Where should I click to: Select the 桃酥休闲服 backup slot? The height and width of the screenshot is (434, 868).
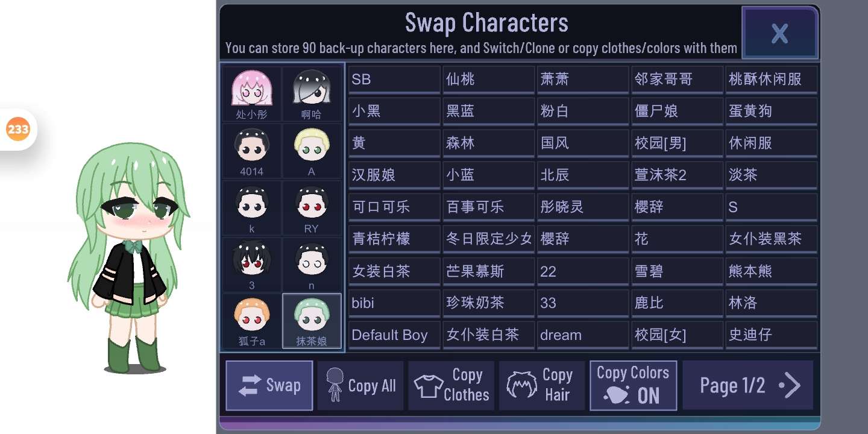[772, 80]
